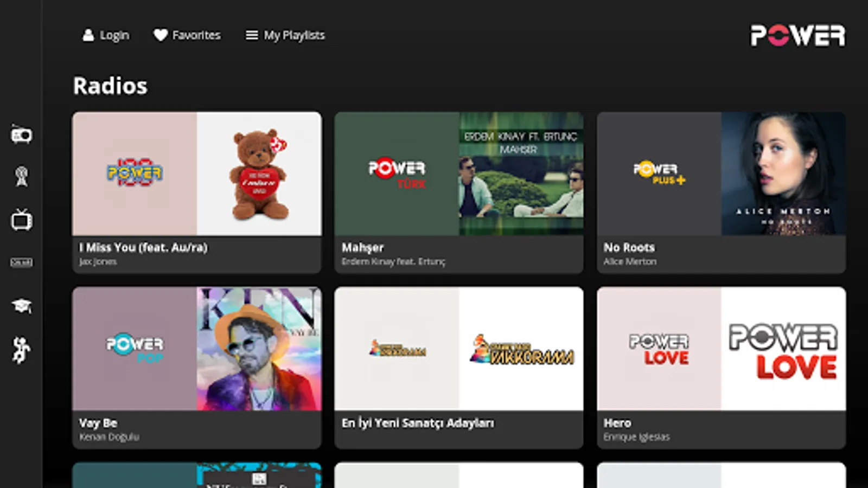Click artist name Enrique Iglesias
The height and width of the screenshot is (488, 868).
(637, 437)
